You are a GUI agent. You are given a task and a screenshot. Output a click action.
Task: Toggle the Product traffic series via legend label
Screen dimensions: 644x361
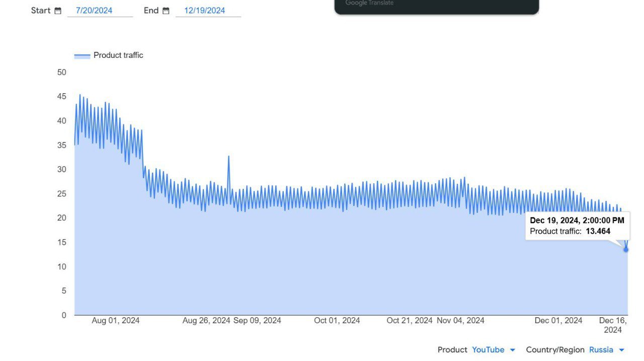118,55
